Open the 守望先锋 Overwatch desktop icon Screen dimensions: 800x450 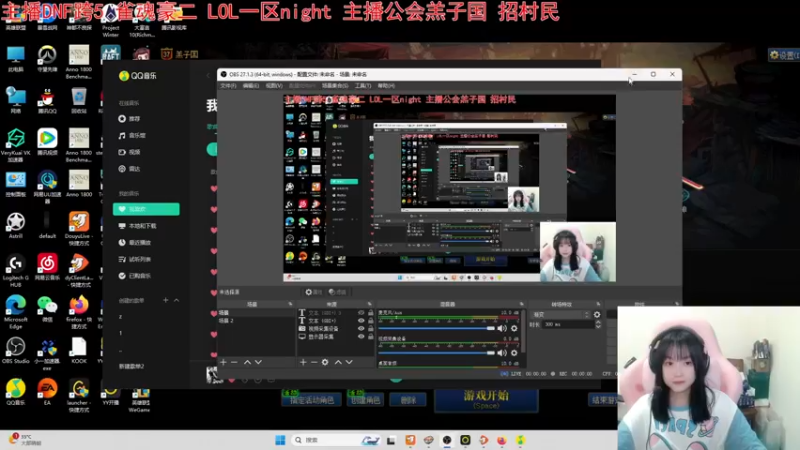(47, 58)
